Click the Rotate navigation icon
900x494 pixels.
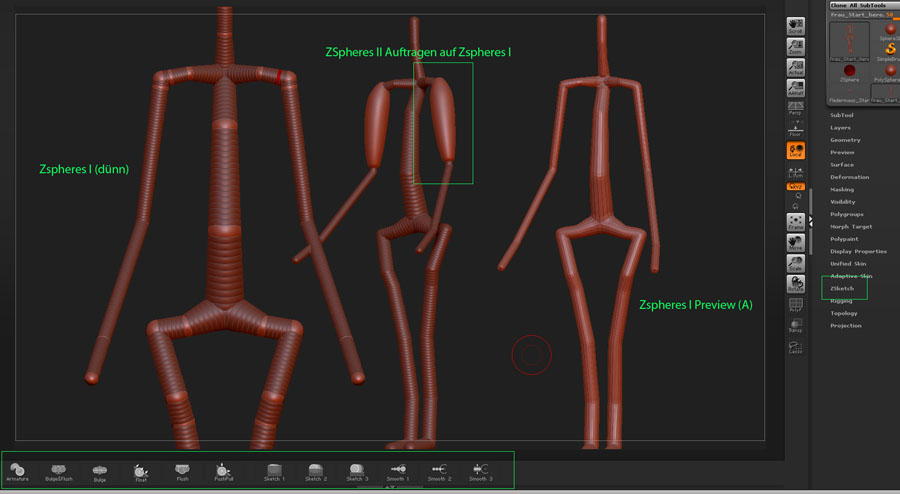click(x=796, y=284)
